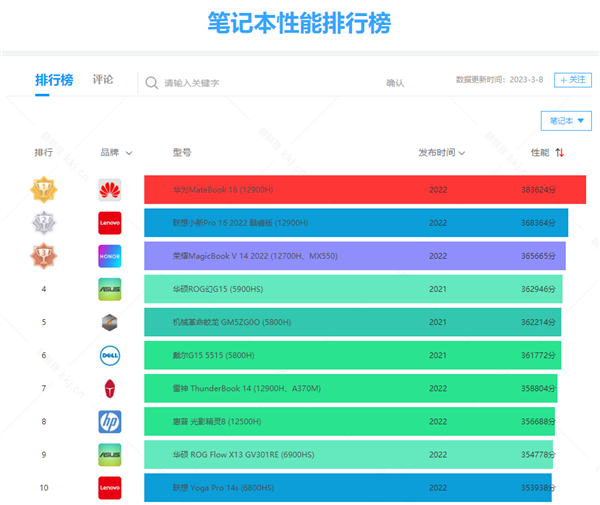This screenshot has width=600, height=505.
Task: Click 惠普 光影精灵8 (12500H) model name
Action: point(217,422)
